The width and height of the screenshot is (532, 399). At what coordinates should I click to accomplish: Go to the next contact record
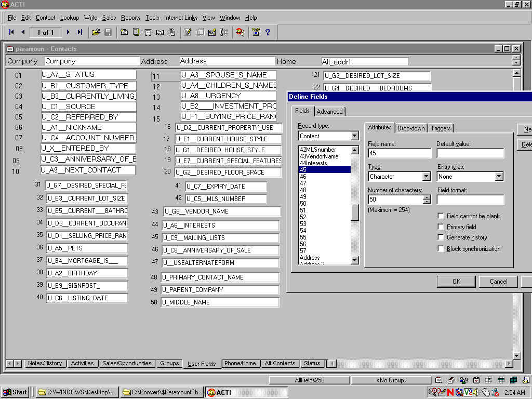pyautogui.click(x=68, y=32)
